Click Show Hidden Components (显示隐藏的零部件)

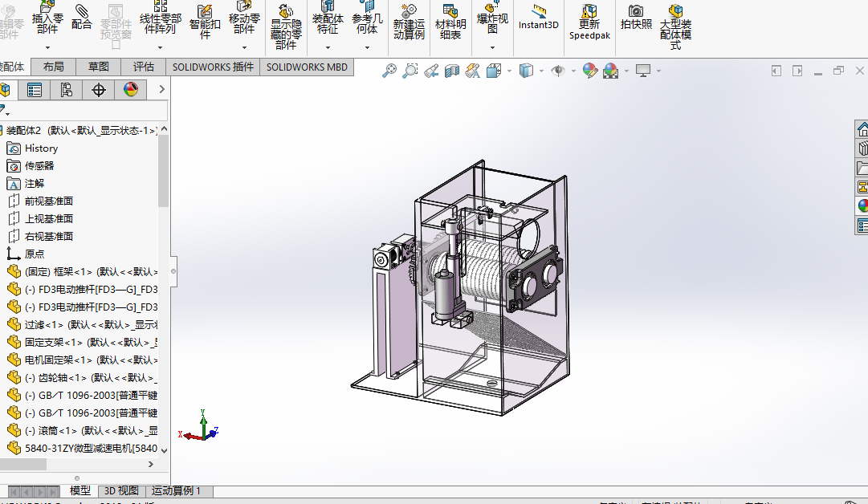(286, 27)
